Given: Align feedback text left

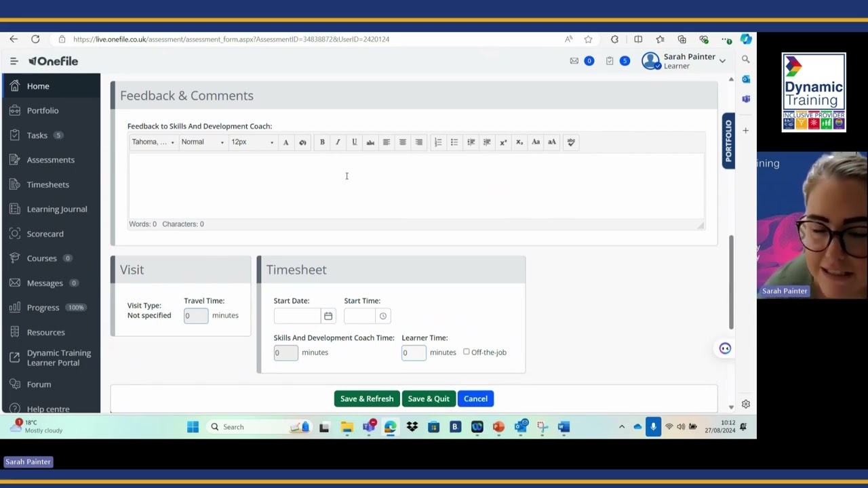Looking at the screenshot, I should click(x=387, y=142).
